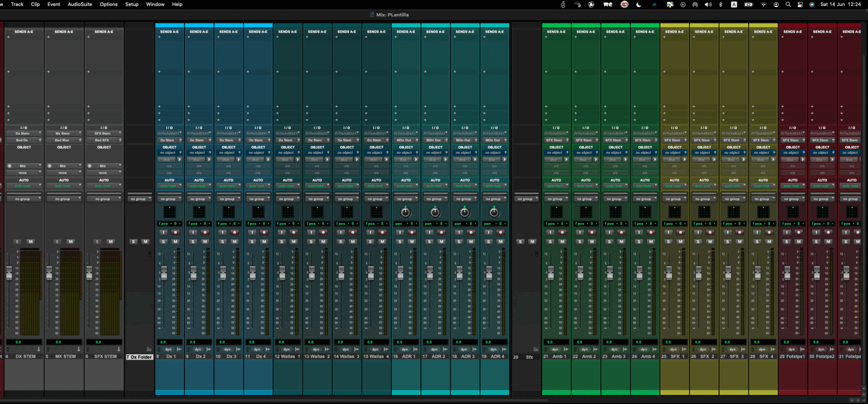
Task: Open the Clip menu
Action: [35, 4]
